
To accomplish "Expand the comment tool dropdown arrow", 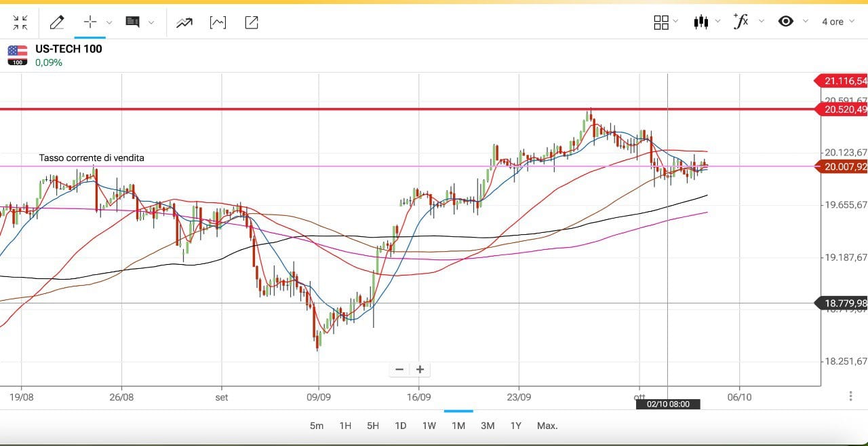I will (x=151, y=22).
